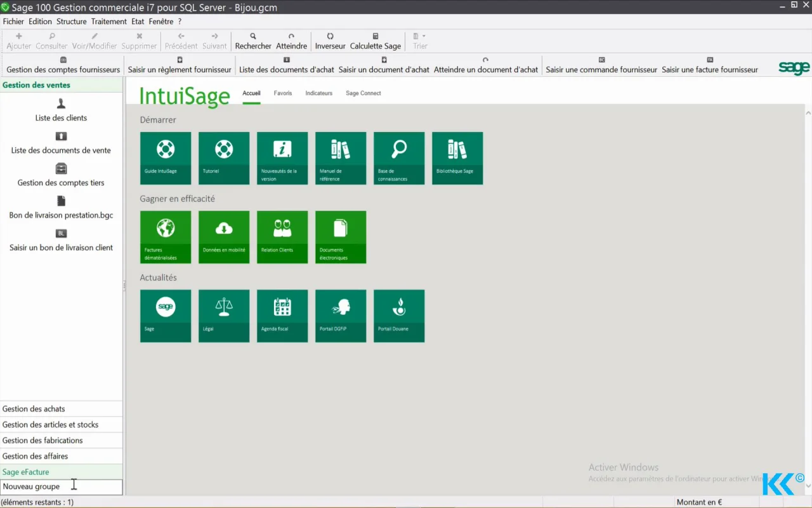This screenshot has width=812, height=508.
Task: Expand the Gestion des fabrications group
Action: tap(62, 441)
